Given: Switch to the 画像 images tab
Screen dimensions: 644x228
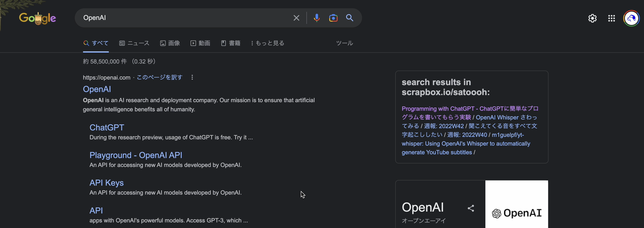Looking at the screenshot, I should coord(170,43).
